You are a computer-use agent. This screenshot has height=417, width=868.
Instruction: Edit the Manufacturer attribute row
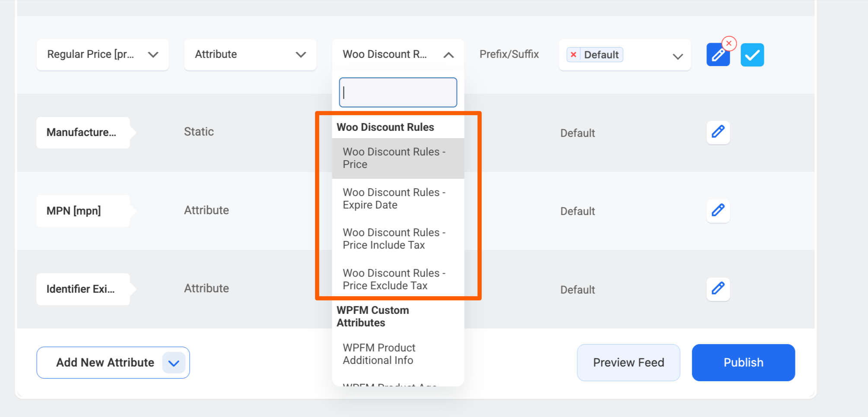(718, 133)
